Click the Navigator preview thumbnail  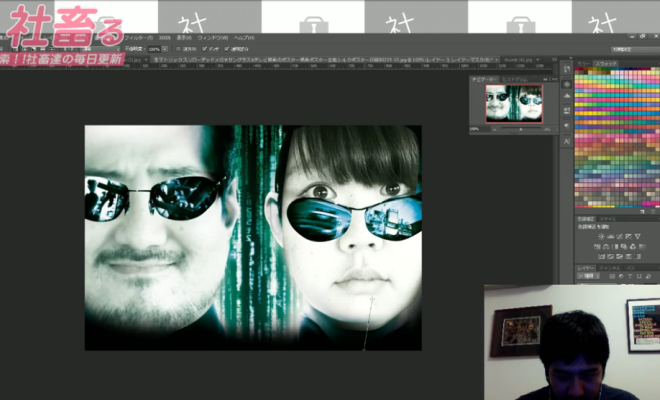514,101
